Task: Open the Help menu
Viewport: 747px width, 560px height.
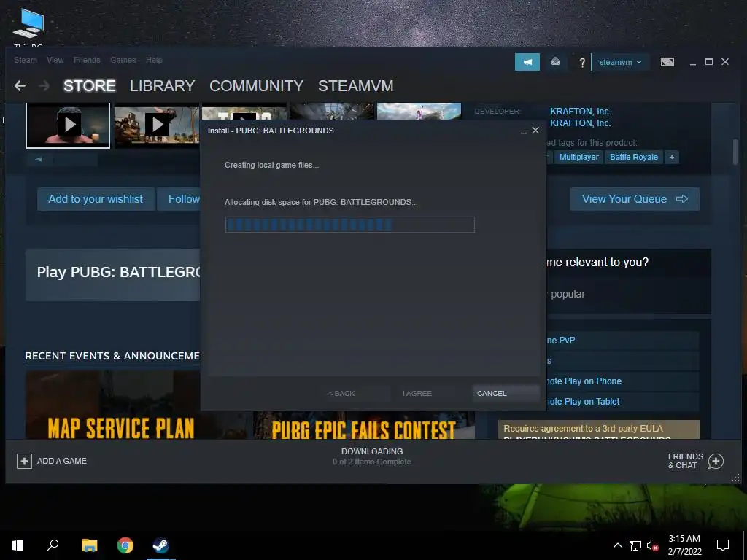Action: click(154, 60)
